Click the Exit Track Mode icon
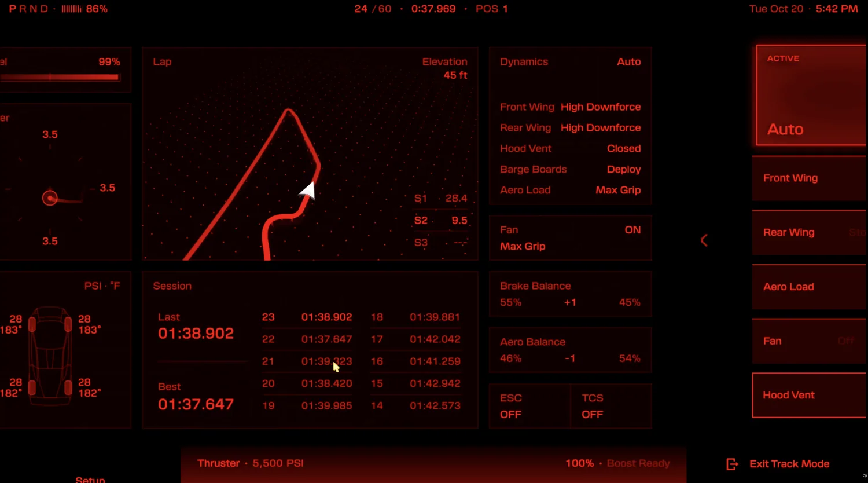Image resolution: width=868 pixels, height=483 pixels. (x=732, y=464)
